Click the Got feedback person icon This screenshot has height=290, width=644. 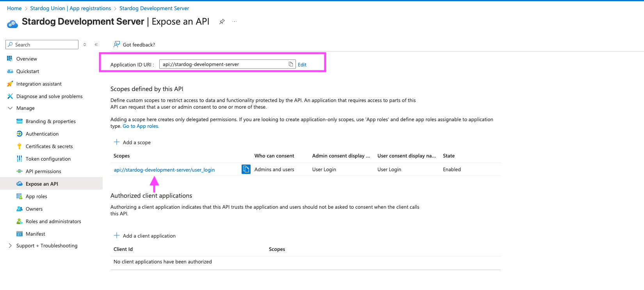click(x=117, y=45)
